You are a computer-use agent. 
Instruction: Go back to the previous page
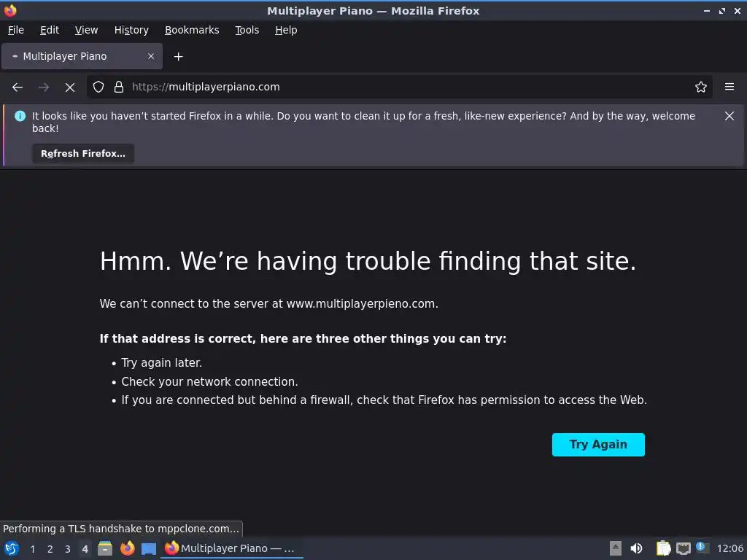[18, 87]
